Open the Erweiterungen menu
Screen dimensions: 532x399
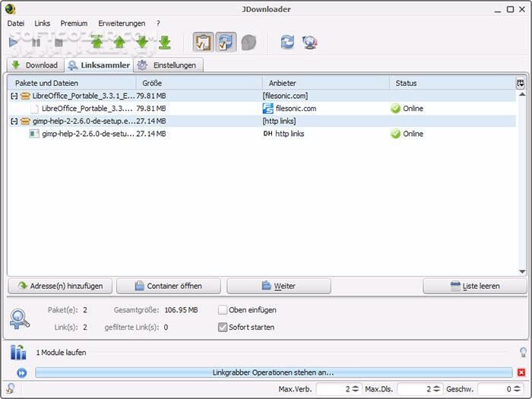[x=122, y=24]
